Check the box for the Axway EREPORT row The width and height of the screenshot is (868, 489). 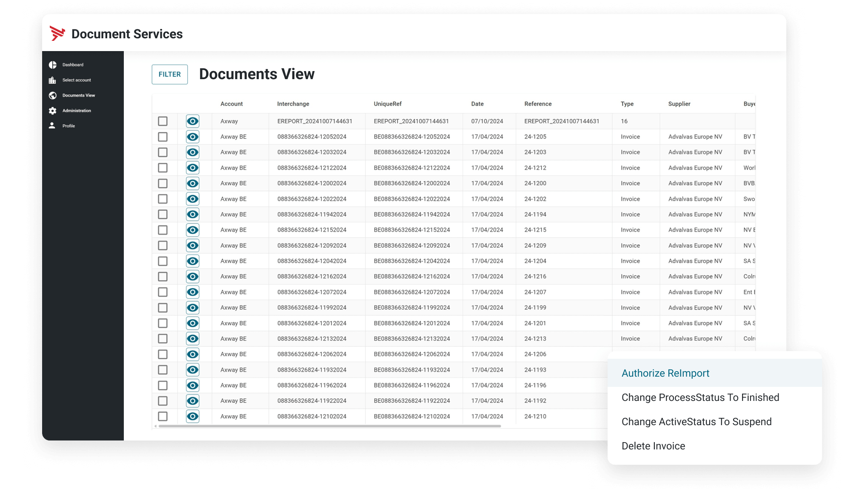pos(163,121)
